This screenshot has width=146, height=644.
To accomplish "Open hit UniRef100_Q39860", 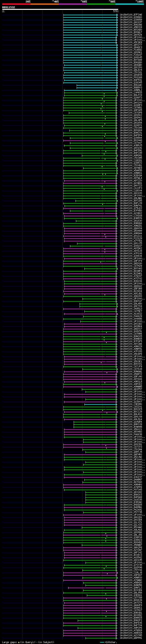I will [x=131, y=17].
